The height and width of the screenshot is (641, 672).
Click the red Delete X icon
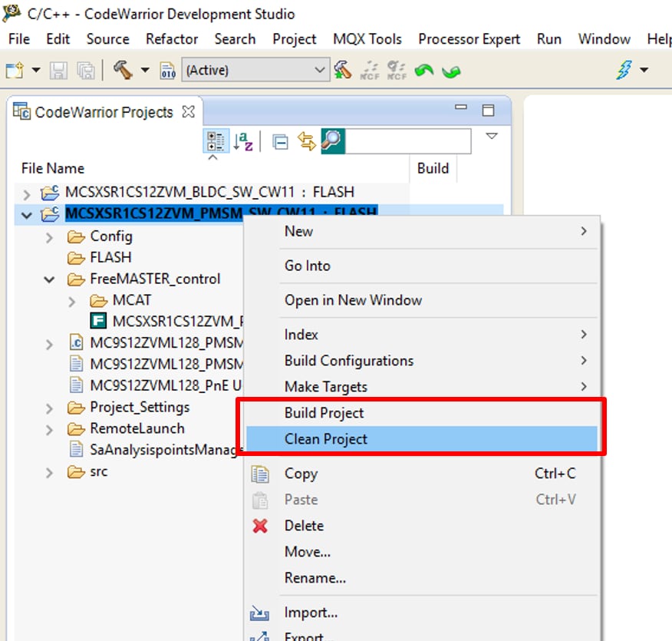(261, 526)
